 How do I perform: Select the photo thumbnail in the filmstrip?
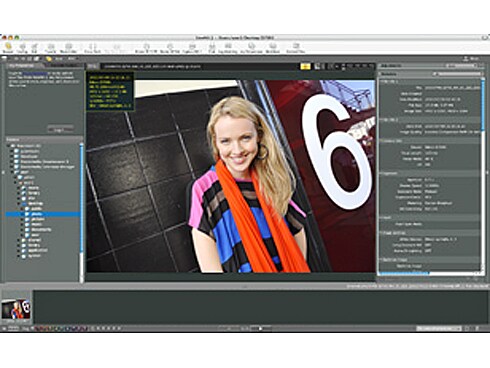coord(16,309)
